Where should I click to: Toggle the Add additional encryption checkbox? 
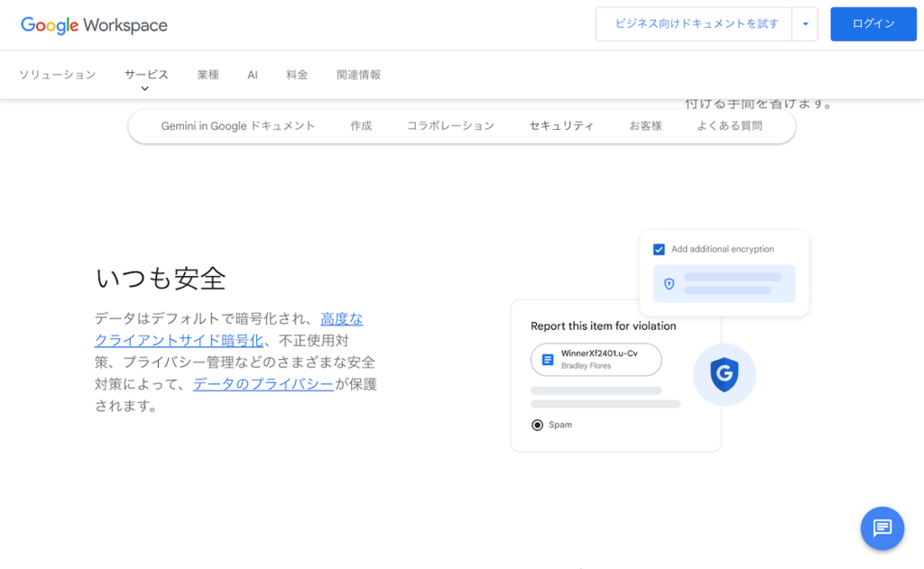659,249
